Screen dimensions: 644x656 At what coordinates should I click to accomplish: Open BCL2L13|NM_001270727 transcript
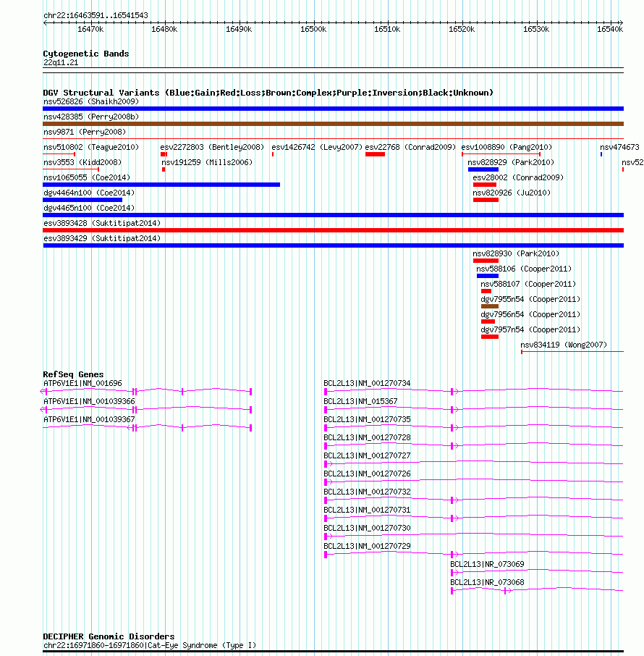click(367, 455)
